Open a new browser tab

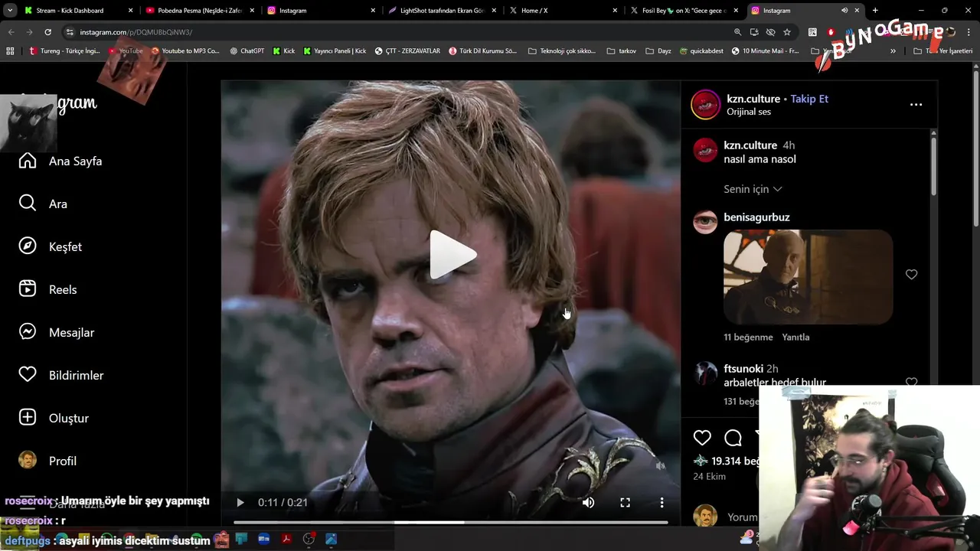875,11
